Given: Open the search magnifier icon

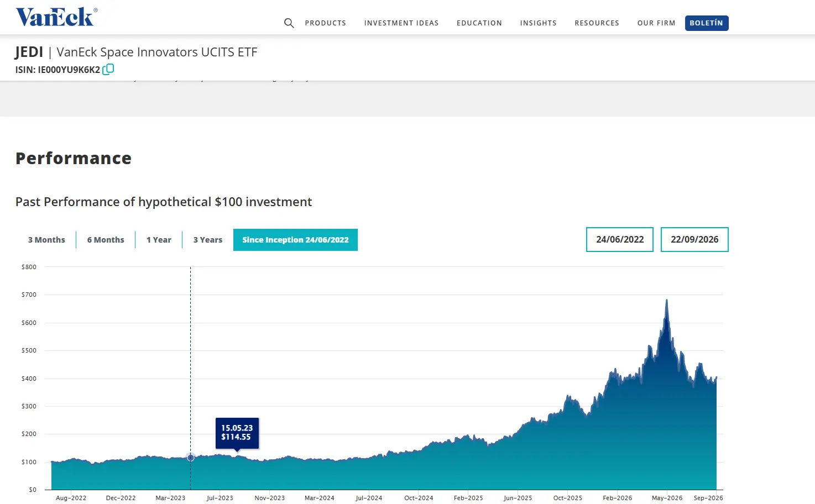Looking at the screenshot, I should (289, 23).
